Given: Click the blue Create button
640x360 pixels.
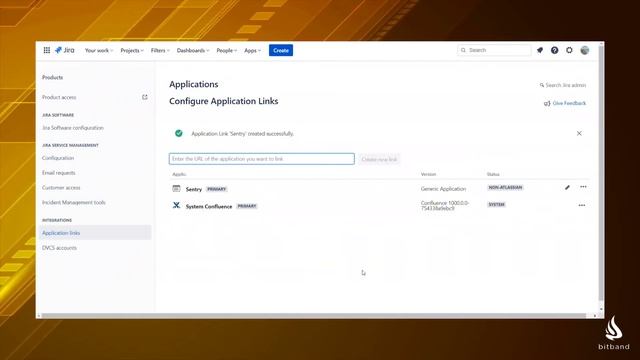Looking at the screenshot, I should [x=281, y=50].
